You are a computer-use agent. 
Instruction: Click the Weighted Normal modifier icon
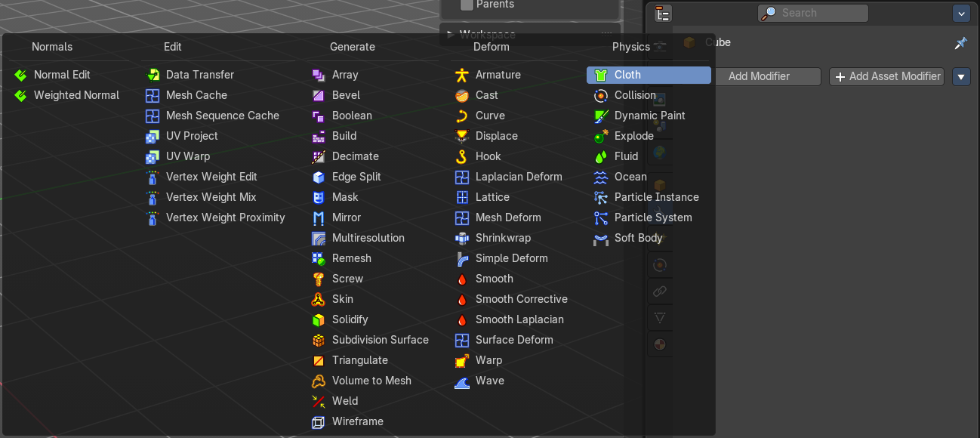tap(20, 95)
